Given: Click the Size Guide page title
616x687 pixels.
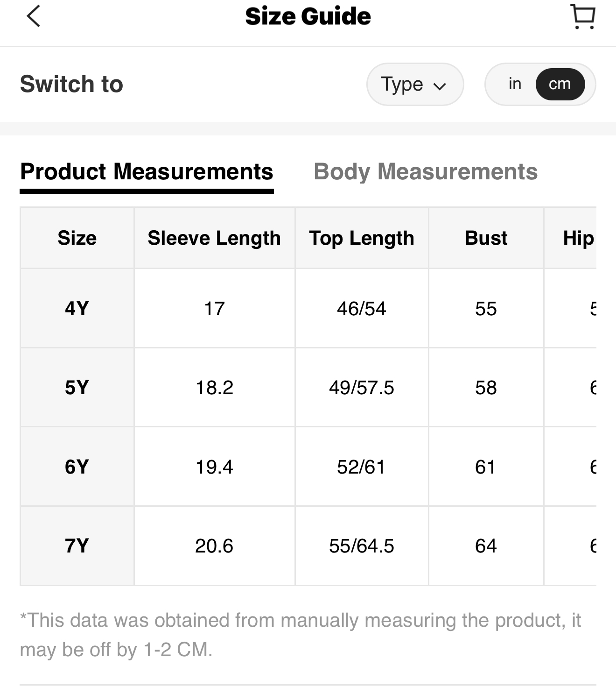Looking at the screenshot, I should tap(308, 16).
